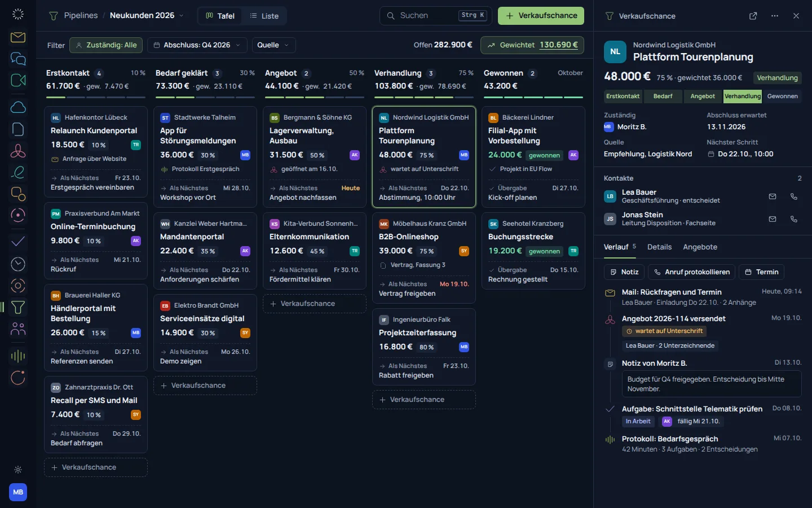The image size is (812, 508).
Task: Toggle the Zuständig: Alle filter
Action: click(106, 45)
